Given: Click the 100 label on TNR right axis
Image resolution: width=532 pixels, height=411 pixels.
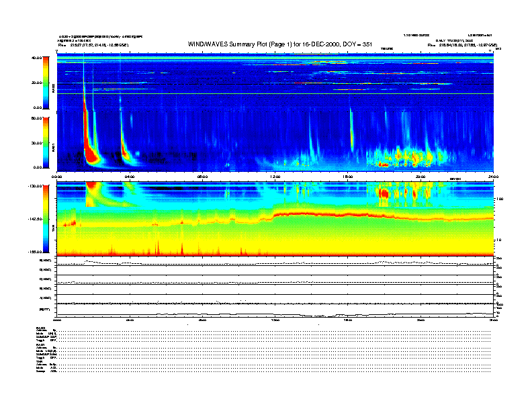Looking at the screenshot, I should [x=500, y=199].
